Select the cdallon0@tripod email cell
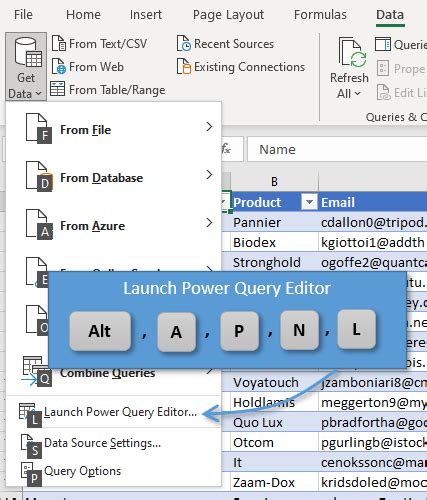The width and height of the screenshot is (427, 500). coord(373,222)
